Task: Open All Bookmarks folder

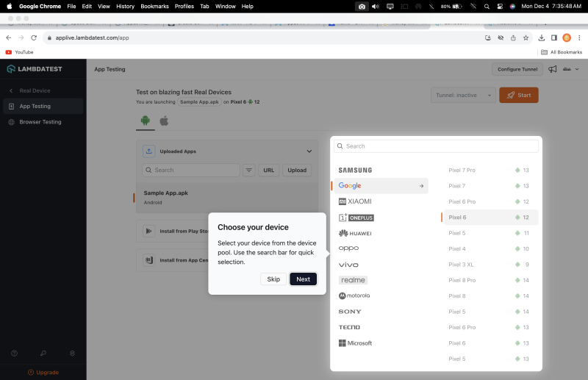Action: coord(562,52)
